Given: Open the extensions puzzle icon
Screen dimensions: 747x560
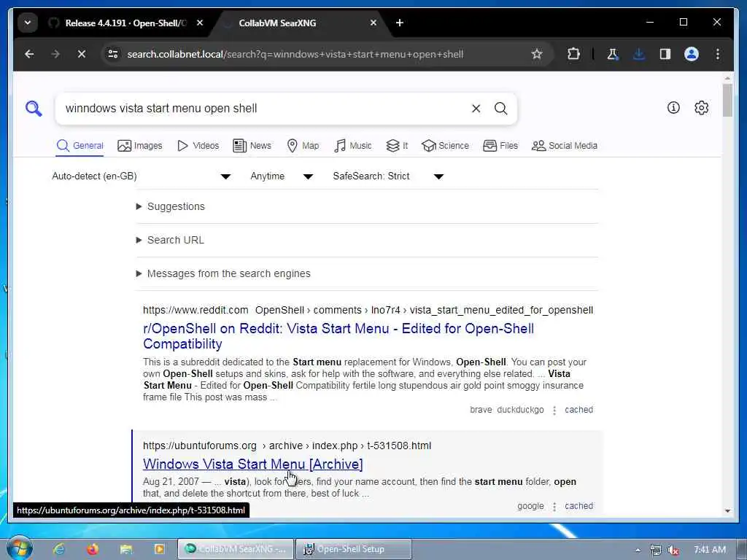Looking at the screenshot, I should pos(573,54).
